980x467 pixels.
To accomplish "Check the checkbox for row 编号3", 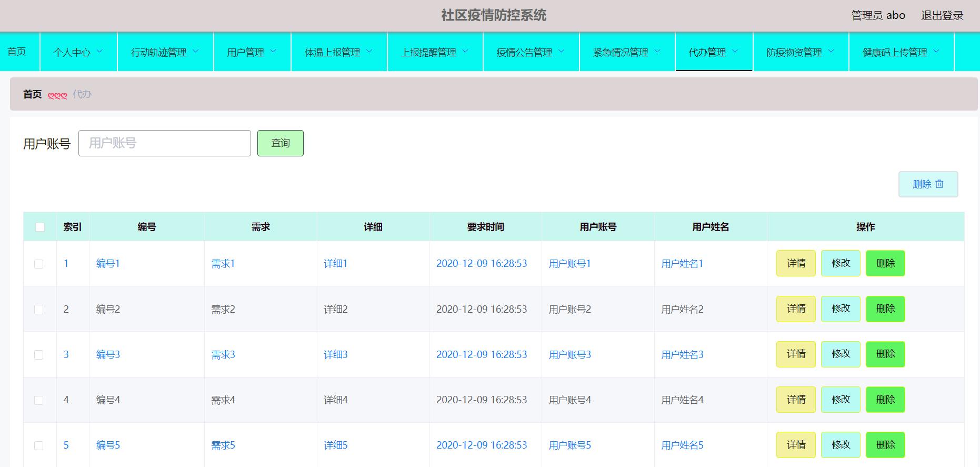I will coord(39,355).
